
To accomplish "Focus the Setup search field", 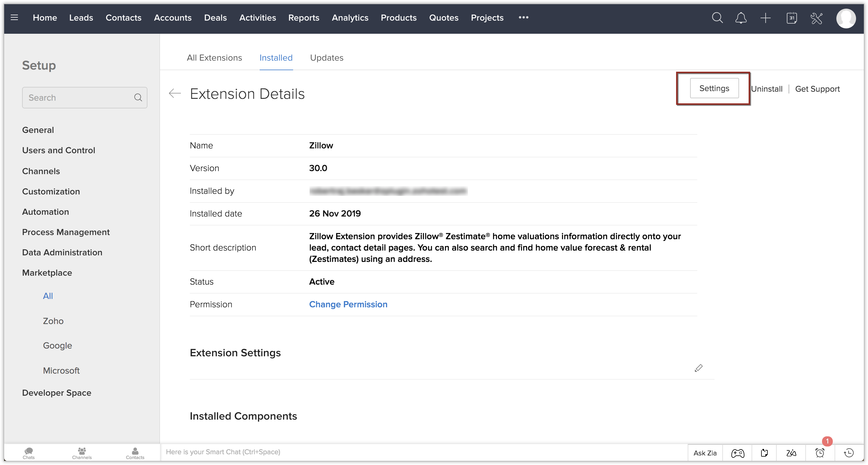I will coord(79,98).
